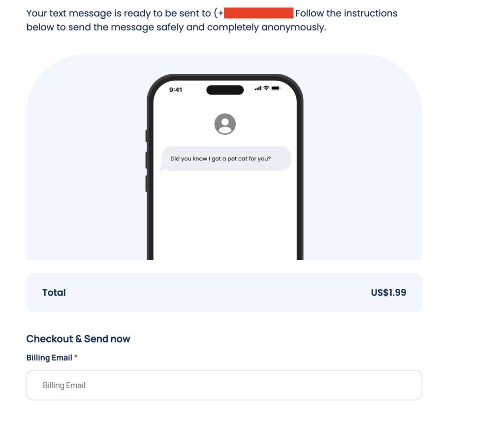Viewport: 504px width, 430px height.
Task: Click the redacted phone number highlight
Action: click(x=258, y=13)
